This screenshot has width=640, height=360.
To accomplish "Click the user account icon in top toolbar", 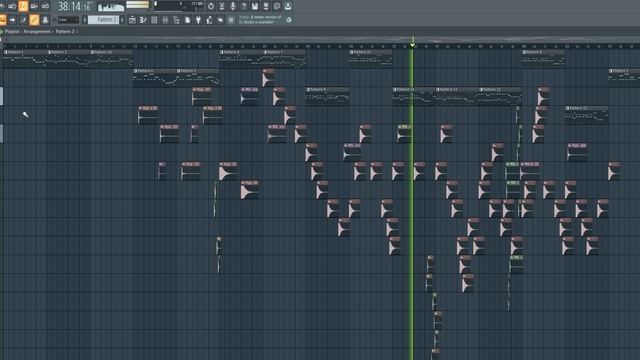I will click(288, 6).
